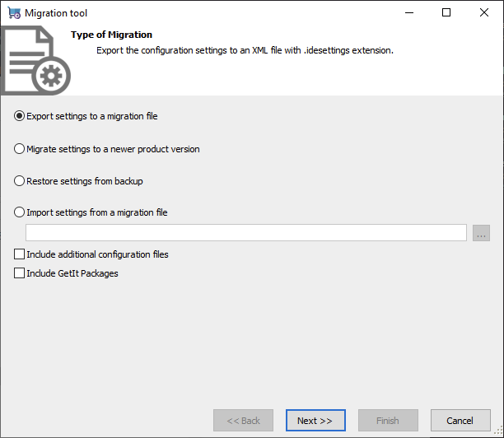504x438 pixels.
Task: Tick the Include GetIt Packages checkbox
Action: (19, 273)
